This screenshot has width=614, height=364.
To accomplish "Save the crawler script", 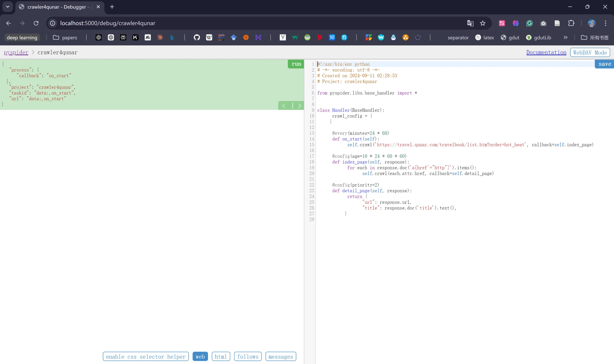I will (604, 64).
